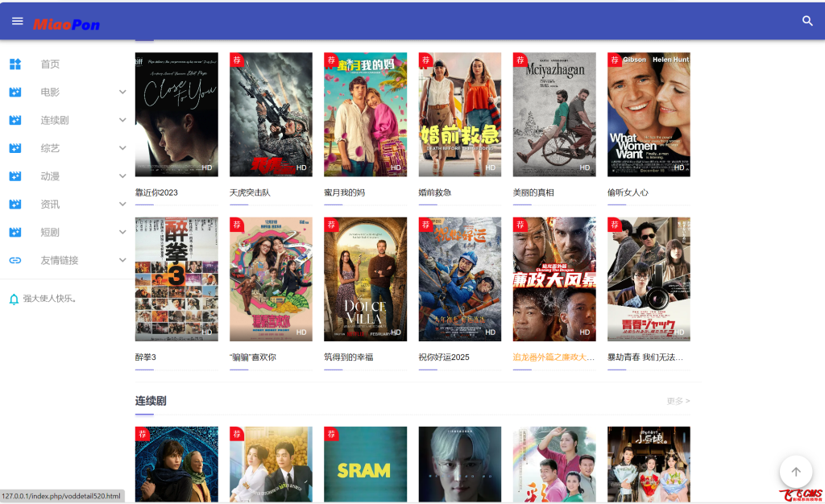This screenshot has height=504, width=825.
Task: Expand the 短剧 dropdown arrow
Action: (122, 232)
